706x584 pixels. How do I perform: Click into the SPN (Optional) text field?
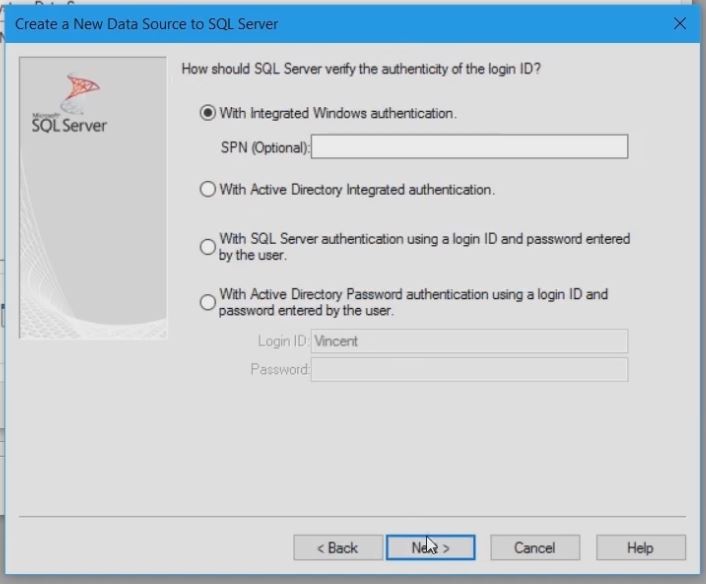coord(469,147)
